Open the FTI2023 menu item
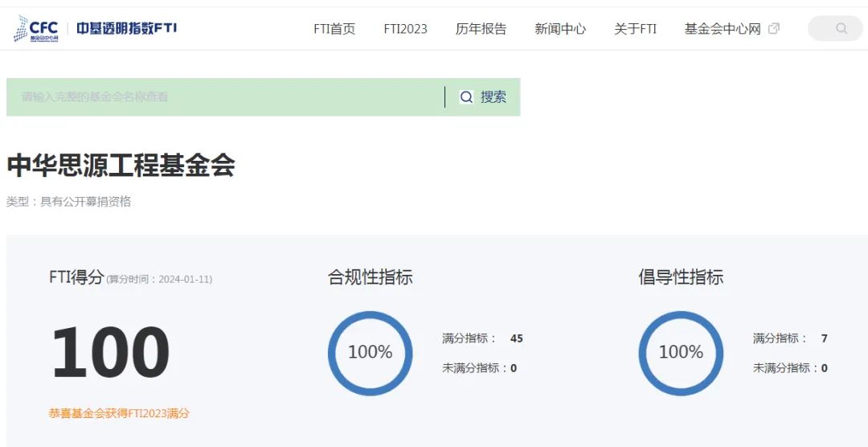The width and height of the screenshot is (868, 447). pos(406,29)
